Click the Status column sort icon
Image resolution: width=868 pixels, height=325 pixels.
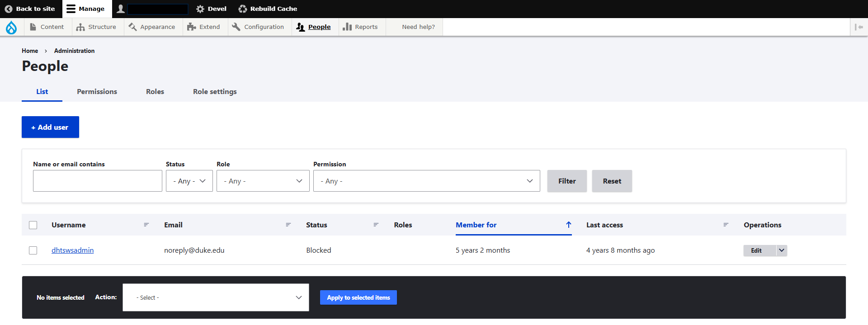(x=376, y=225)
